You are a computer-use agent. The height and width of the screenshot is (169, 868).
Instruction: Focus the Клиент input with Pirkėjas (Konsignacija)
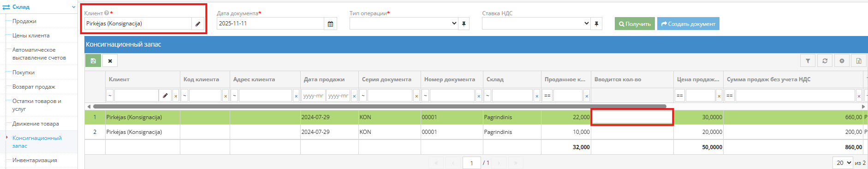pyautogui.click(x=138, y=24)
